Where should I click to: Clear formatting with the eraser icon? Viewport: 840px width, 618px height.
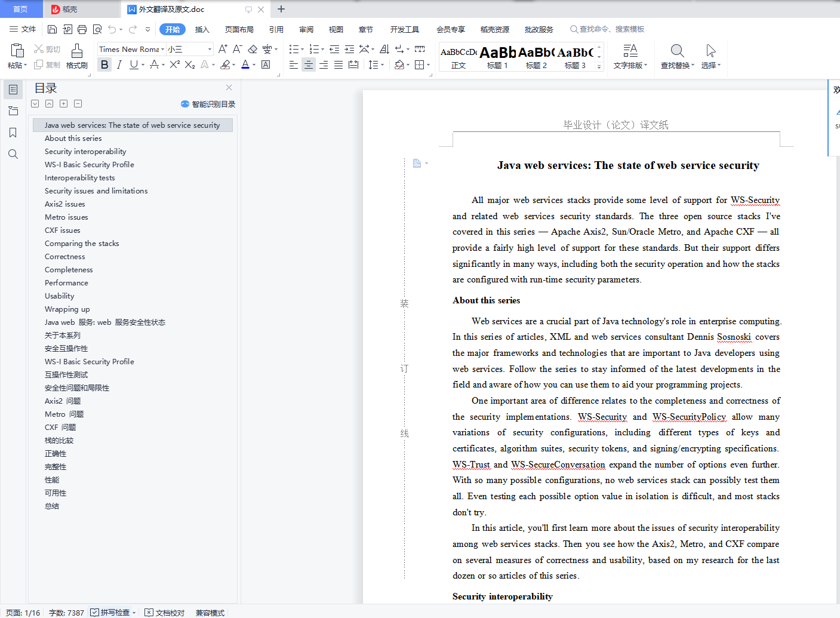pyautogui.click(x=253, y=49)
